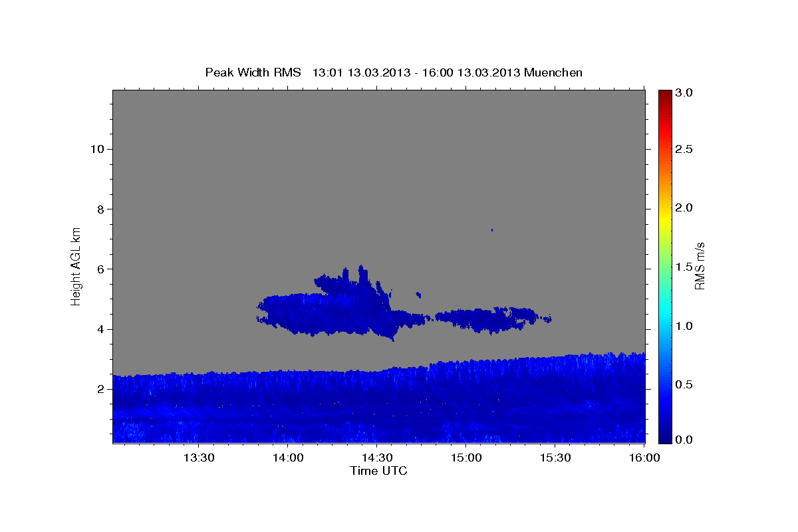Click the 15:30 time tick label
The height and width of the screenshot is (532, 798).
click(555, 458)
